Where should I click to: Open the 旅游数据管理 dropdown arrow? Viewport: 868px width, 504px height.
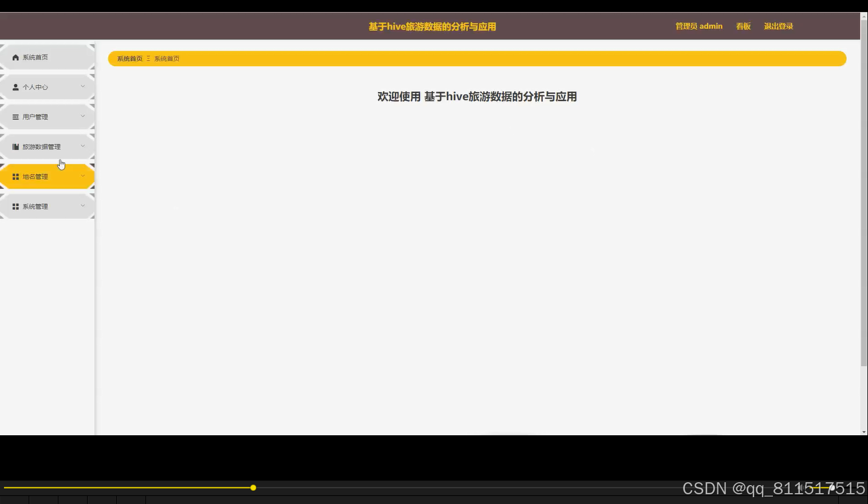[82, 146]
